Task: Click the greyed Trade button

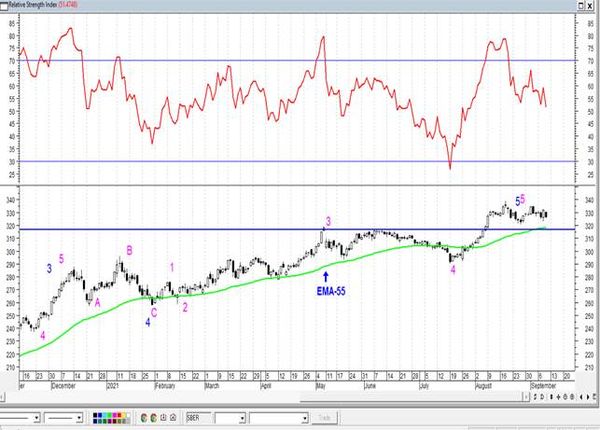Action: click(x=324, y=418)
